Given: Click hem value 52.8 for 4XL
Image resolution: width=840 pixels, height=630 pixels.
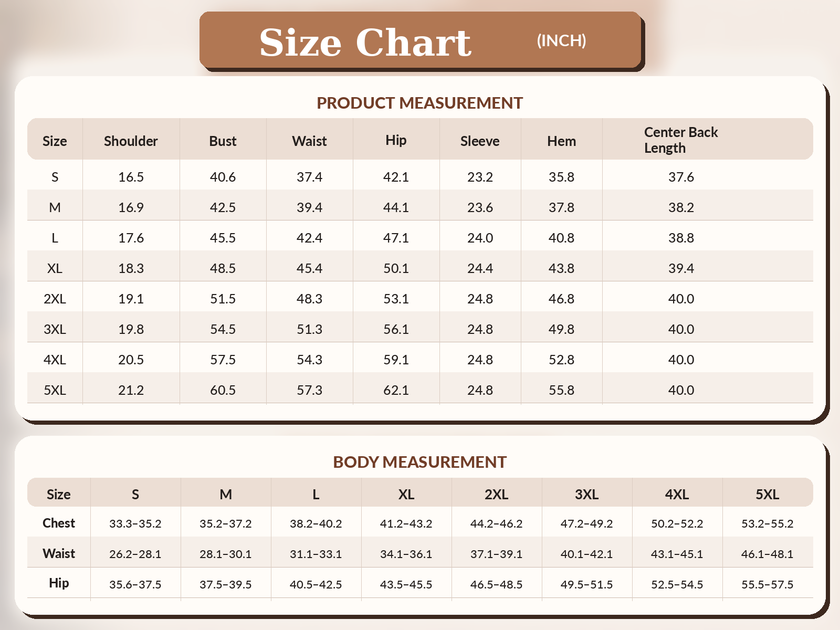Looking at the screenshot, I should tap(561, 360).
